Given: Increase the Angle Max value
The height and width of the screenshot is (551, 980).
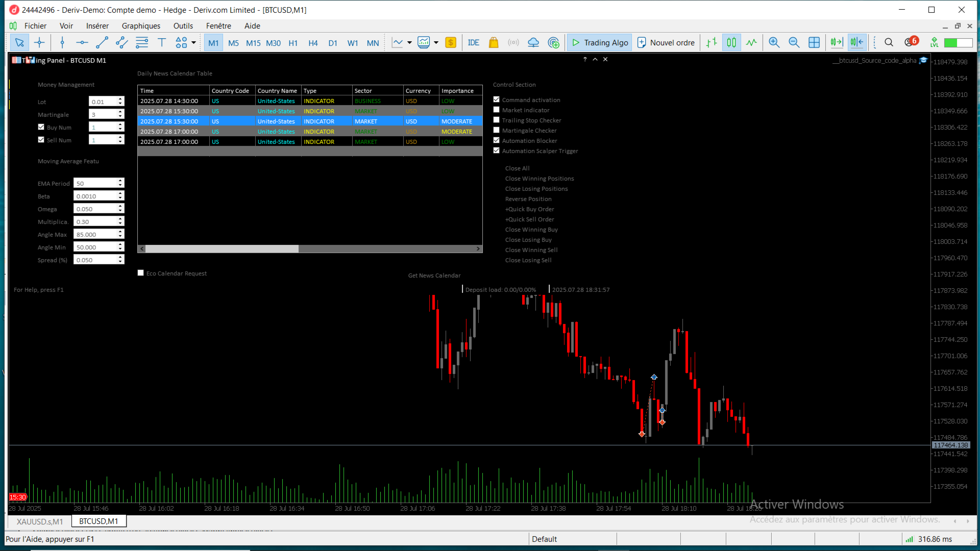Looking at the screenshot, I should [x=120, y=232].
